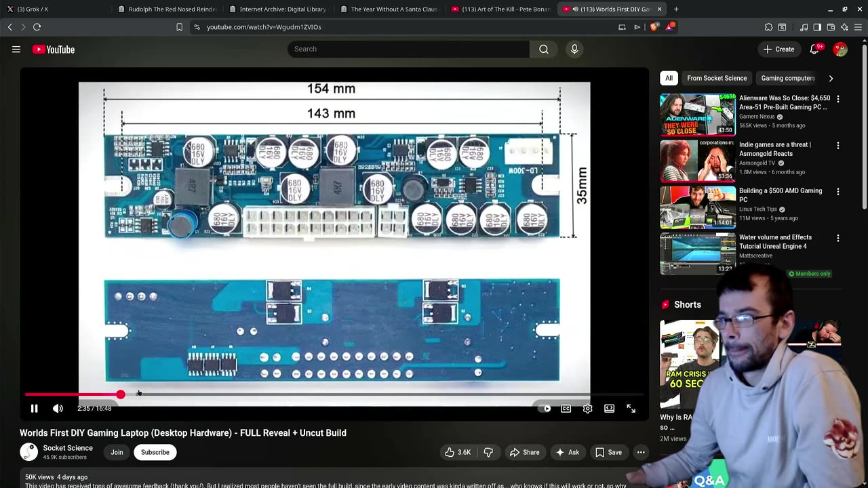
Task: Open the Brave Wallet icon
Action: 831,27
